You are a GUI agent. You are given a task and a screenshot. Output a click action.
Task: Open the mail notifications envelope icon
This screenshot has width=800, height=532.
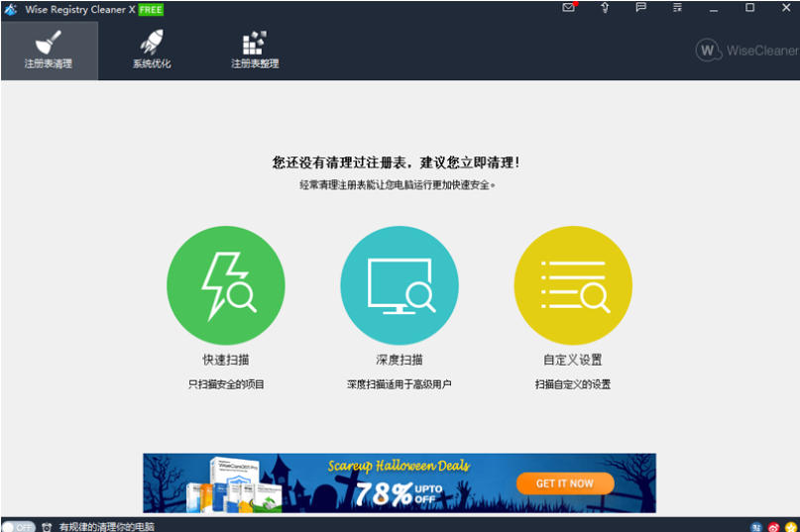[x=568, y=7]
